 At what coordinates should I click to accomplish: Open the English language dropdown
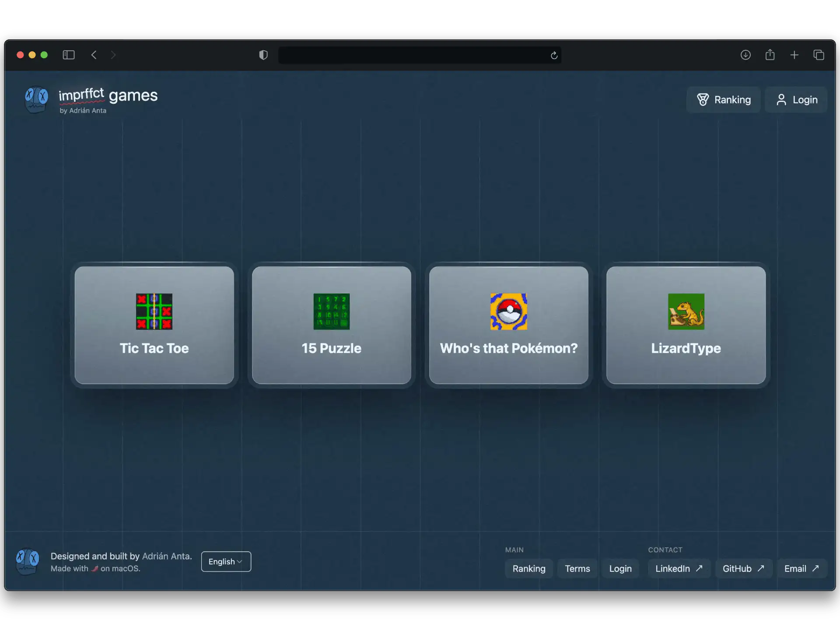pyautogui.click(x=226, y=561)
